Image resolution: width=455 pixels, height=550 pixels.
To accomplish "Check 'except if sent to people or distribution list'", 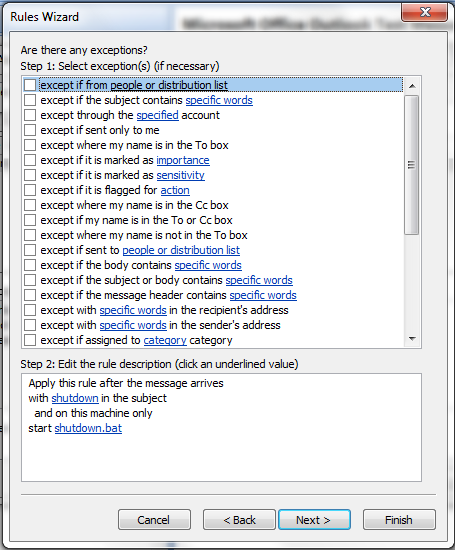I will coord(30,250).
